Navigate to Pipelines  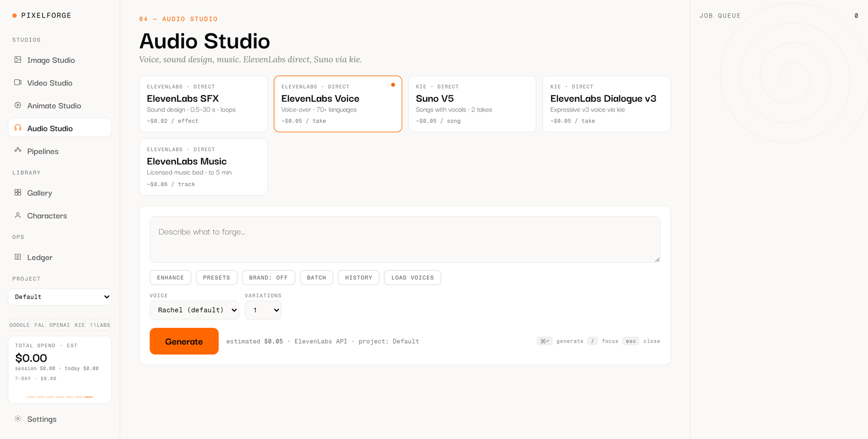pyautogui.click(x=60, y=151)
